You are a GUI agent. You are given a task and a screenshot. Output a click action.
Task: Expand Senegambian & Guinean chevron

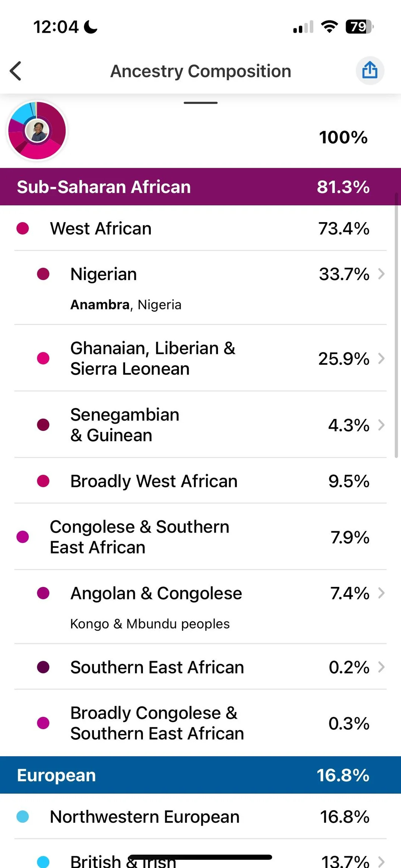(x=381, y=425)
